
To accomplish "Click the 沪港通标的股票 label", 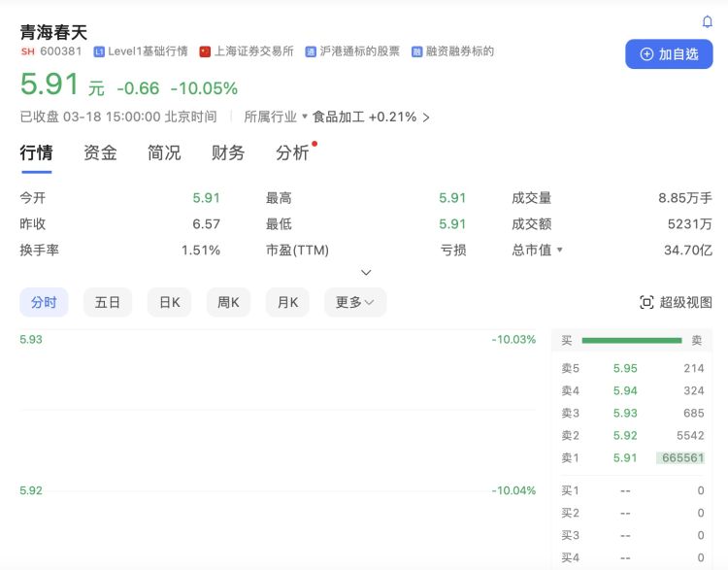I will pyautogui.click(x=359, y=51).
